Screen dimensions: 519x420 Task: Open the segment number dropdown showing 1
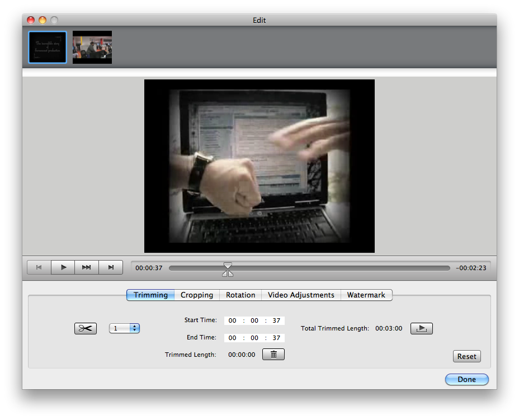coord(125,328)
